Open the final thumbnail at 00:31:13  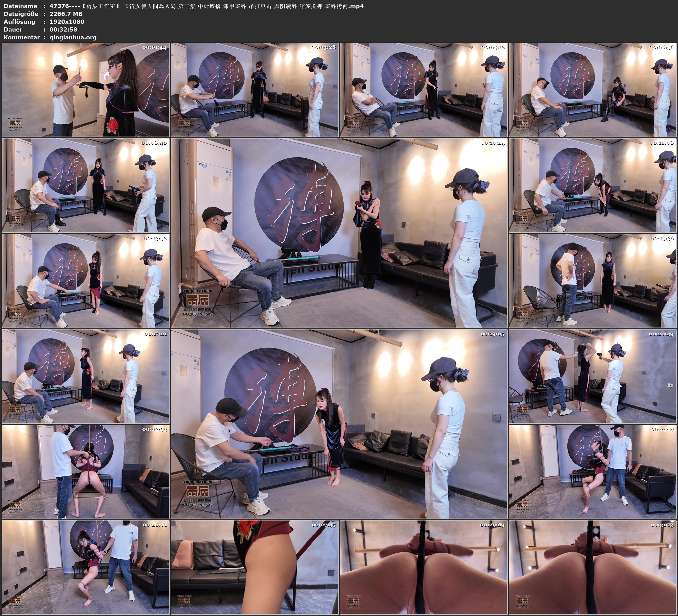(592, 567)
